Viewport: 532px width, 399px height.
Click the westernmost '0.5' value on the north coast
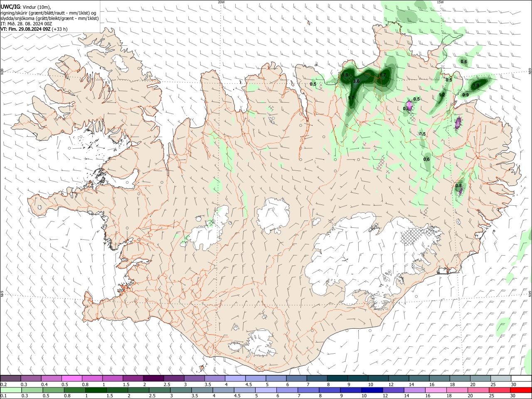coord(313,84)
